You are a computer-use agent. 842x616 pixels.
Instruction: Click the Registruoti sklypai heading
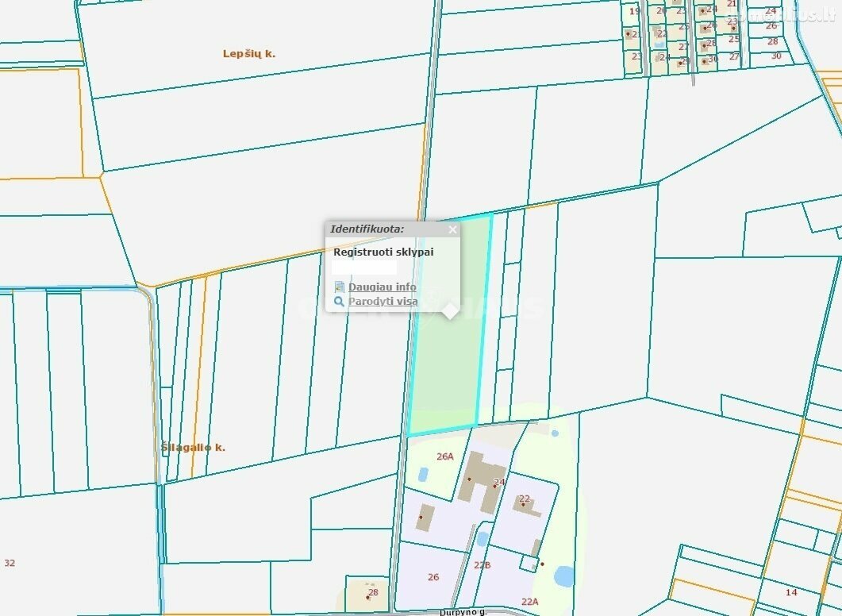click(383, 252)
